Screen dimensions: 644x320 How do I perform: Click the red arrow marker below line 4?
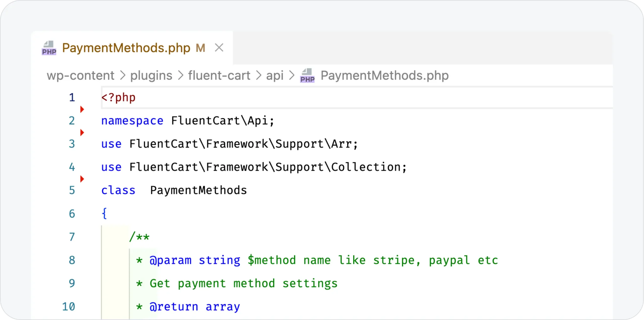82,179
